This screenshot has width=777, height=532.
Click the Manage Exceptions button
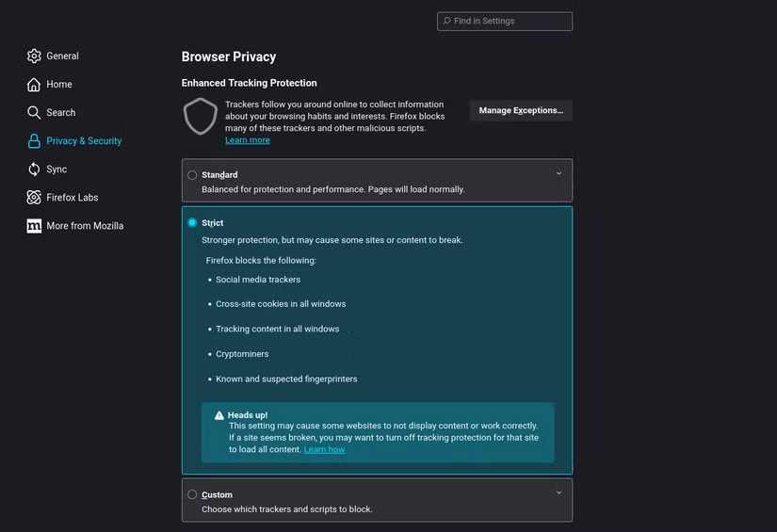coord(521,111)
